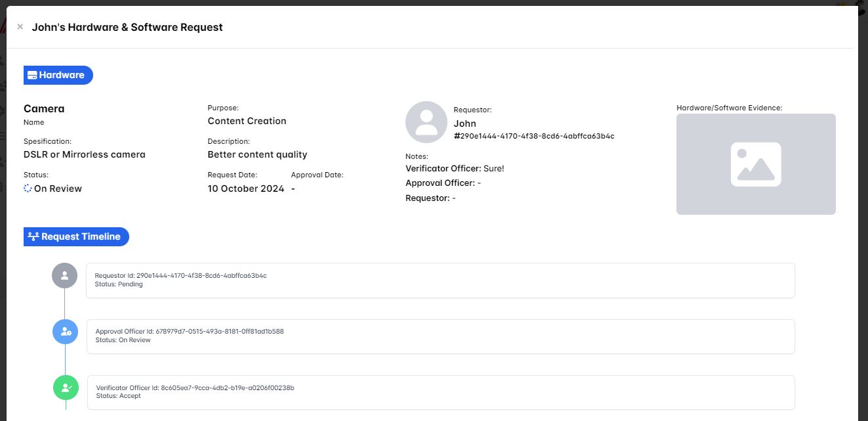Click the dialog title John's Hardware & Software Request
The width and height of the screenshot is (868, 421).
tap(127, 27)
